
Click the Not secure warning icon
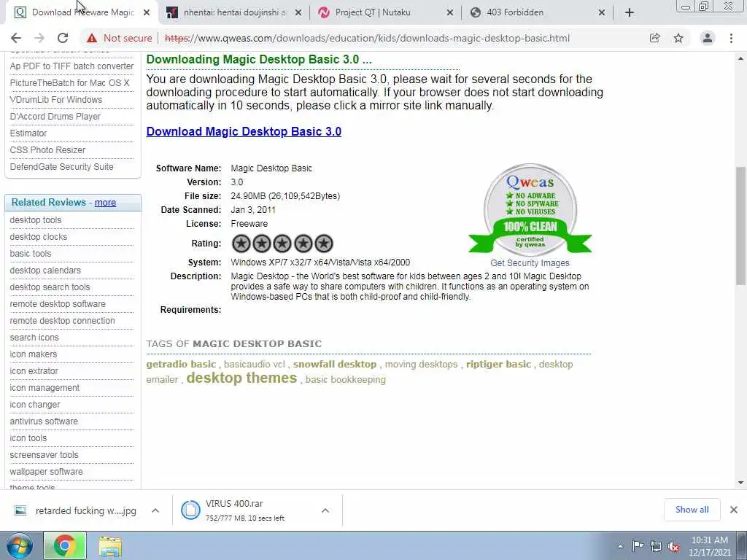click(92, 38)
